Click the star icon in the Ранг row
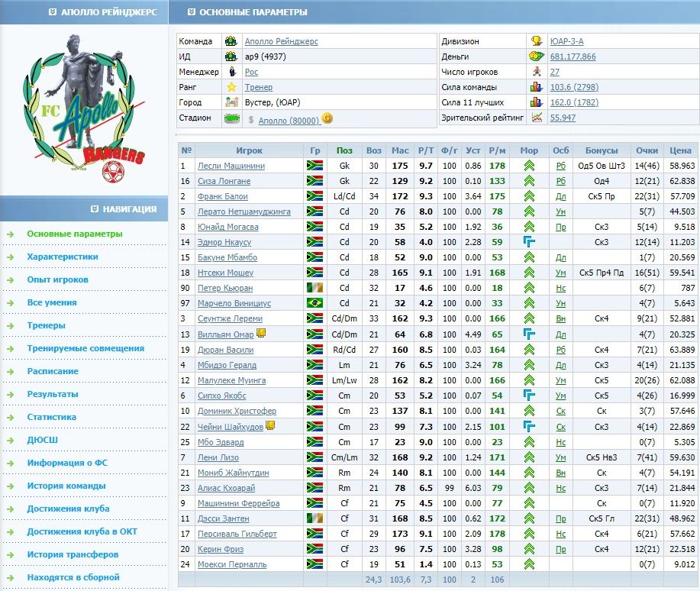 [231, 87]
